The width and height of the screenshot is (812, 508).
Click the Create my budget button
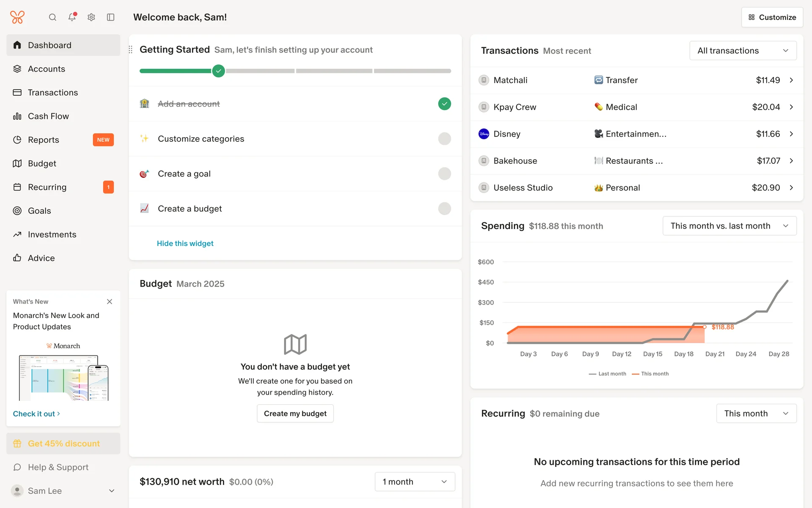(x=295, y=414)
